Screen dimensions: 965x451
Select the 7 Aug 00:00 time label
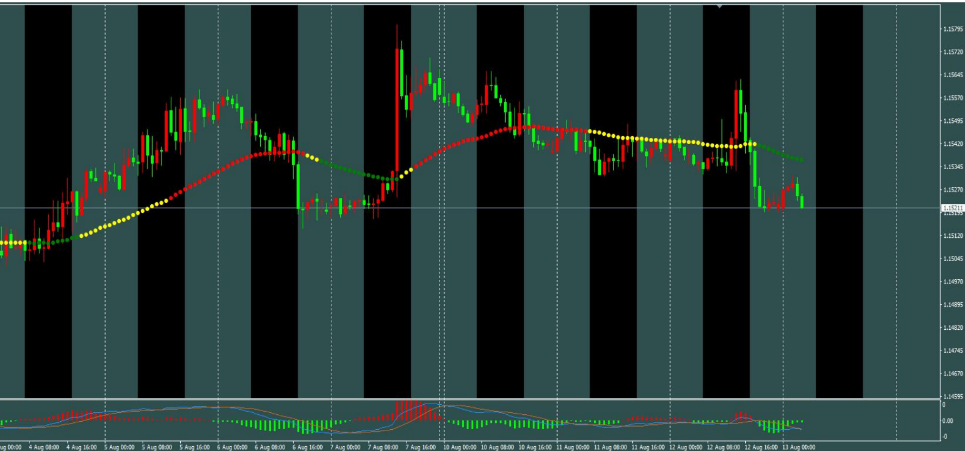point(346,447)
